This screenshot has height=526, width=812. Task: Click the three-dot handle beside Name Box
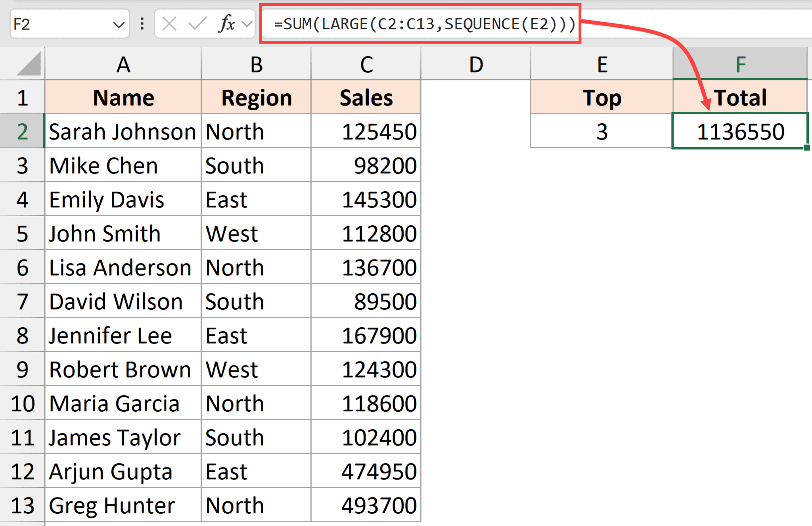pyautogui.click(x=142, y=24)
